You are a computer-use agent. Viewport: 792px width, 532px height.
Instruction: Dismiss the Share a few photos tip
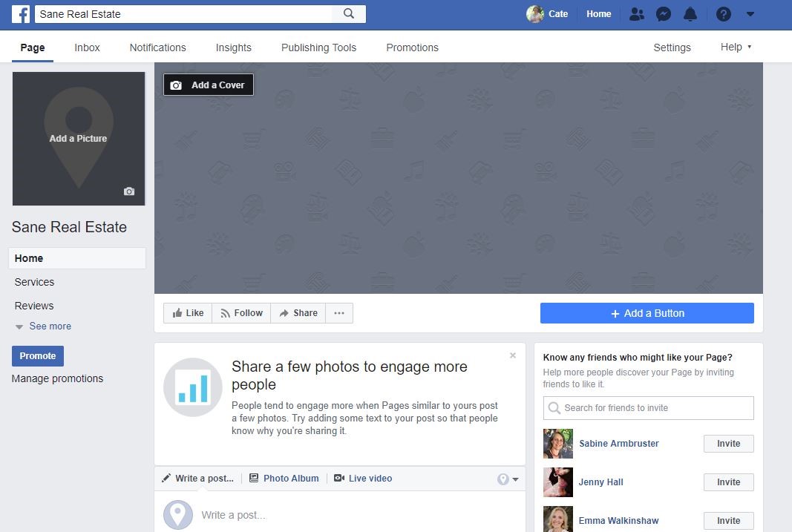coord(513,356)
